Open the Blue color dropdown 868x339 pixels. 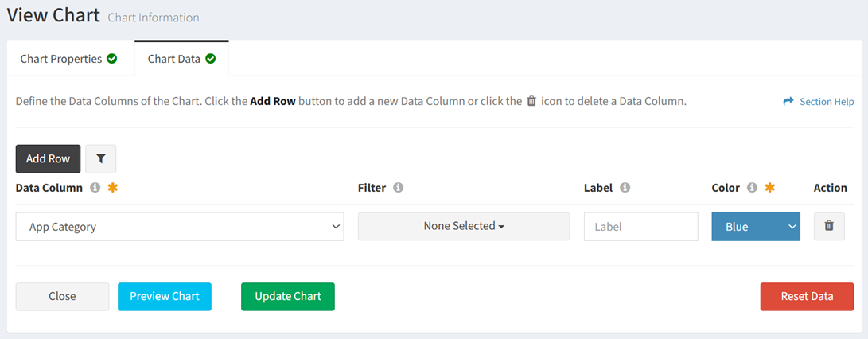pos(756,227)
